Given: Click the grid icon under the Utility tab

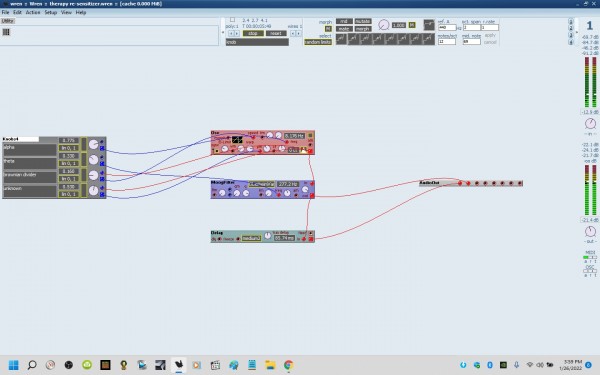Looking at the screenshot, I should [x=6, y=32].
